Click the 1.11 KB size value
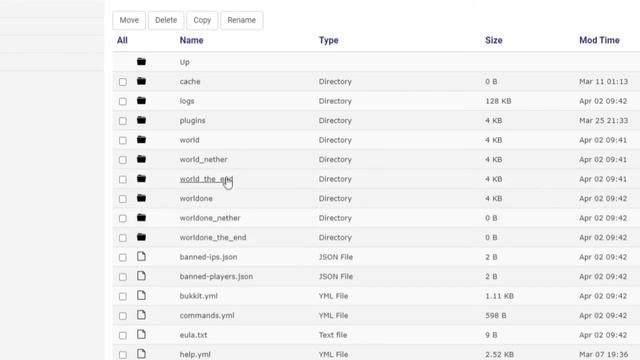Screen dimensions: 640x360 (499, 296)
